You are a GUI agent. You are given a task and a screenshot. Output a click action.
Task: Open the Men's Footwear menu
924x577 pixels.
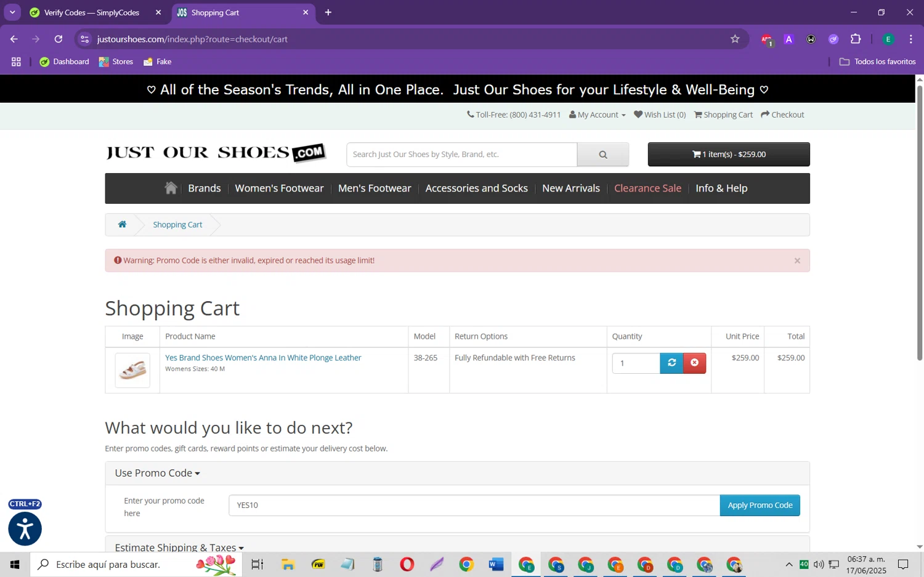[375, 188]
